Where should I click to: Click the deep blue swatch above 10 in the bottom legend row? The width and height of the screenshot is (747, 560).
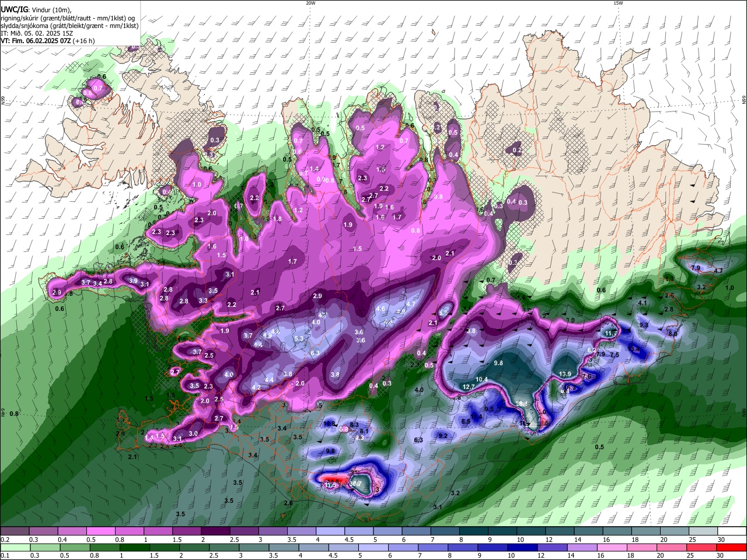coord(522,547)
